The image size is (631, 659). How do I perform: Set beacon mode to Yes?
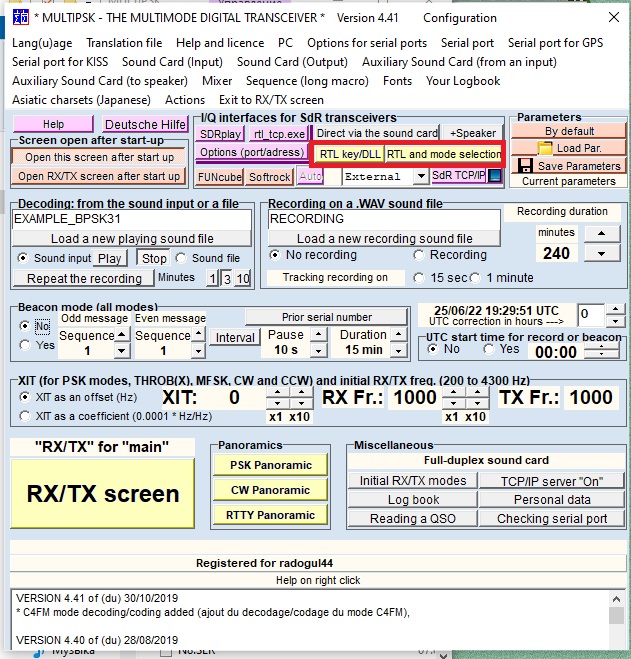coord(26,345)
